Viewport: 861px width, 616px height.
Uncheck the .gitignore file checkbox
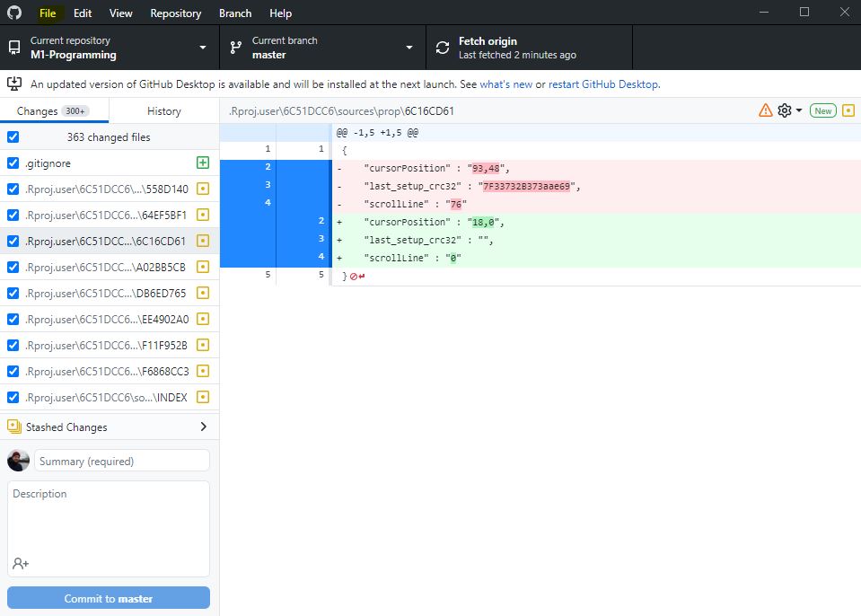(x=13, y=163)
